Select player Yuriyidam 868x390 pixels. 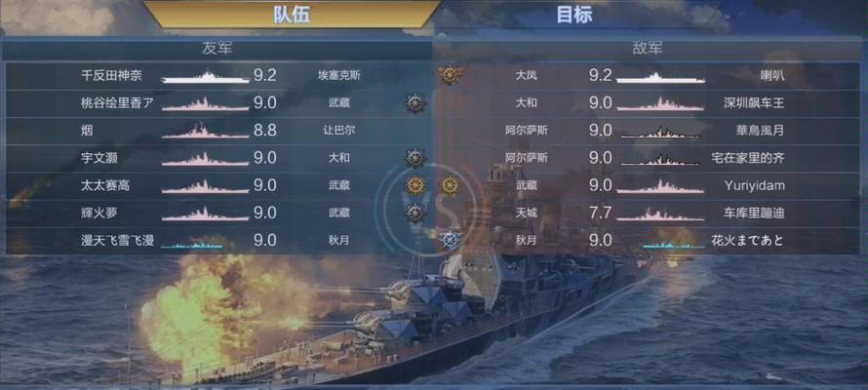[x=755, y=186]
